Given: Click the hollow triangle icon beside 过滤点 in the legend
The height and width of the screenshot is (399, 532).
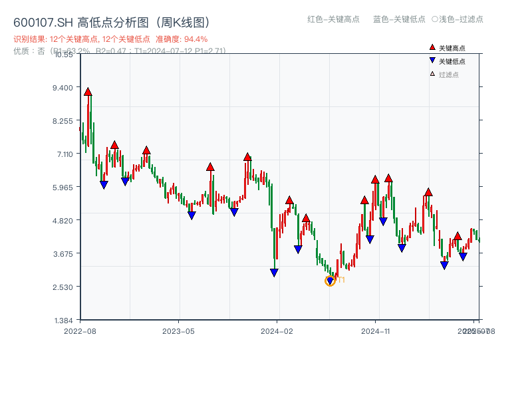Looking at the screenshot, I should (432, 73).
